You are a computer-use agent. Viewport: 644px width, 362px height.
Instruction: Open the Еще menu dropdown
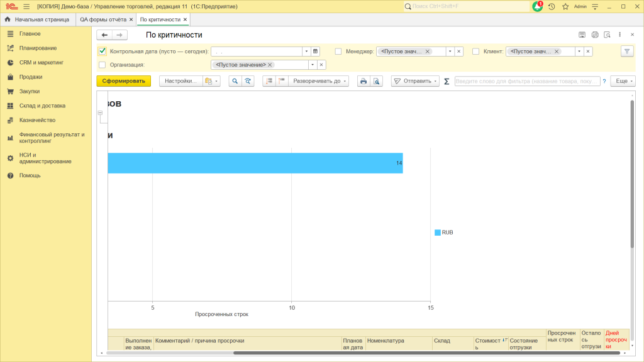click(623, 81)
